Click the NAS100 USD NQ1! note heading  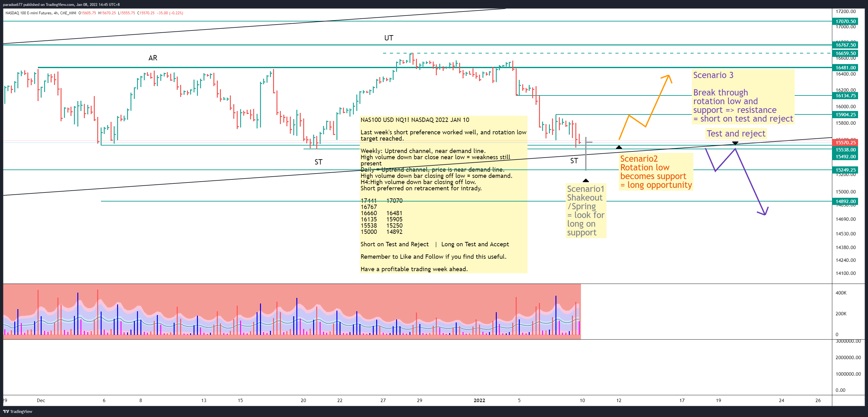tap(414, 120)
